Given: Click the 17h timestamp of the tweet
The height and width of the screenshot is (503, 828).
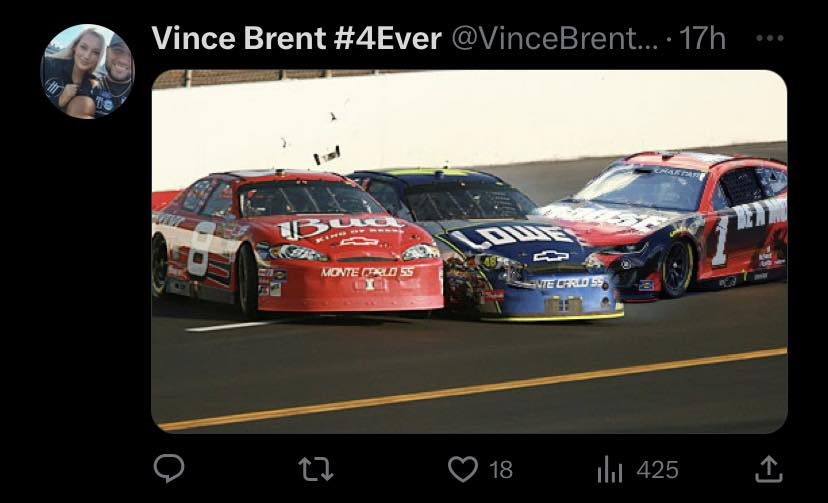Looking at the screenshot, I should [702, 38].
